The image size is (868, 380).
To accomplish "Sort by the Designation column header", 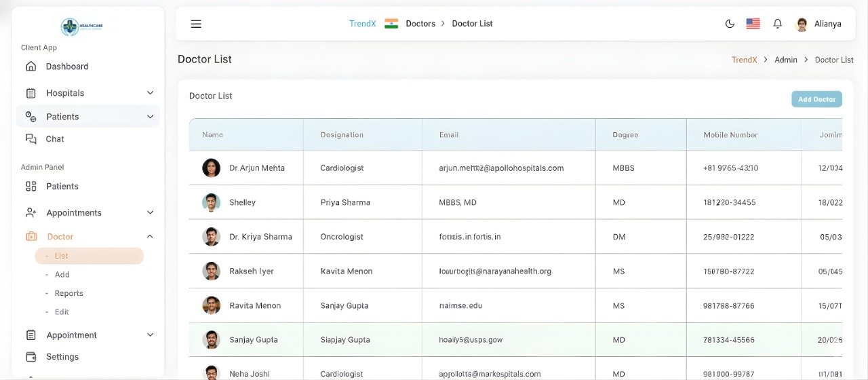I will click(x=342, y=135).
